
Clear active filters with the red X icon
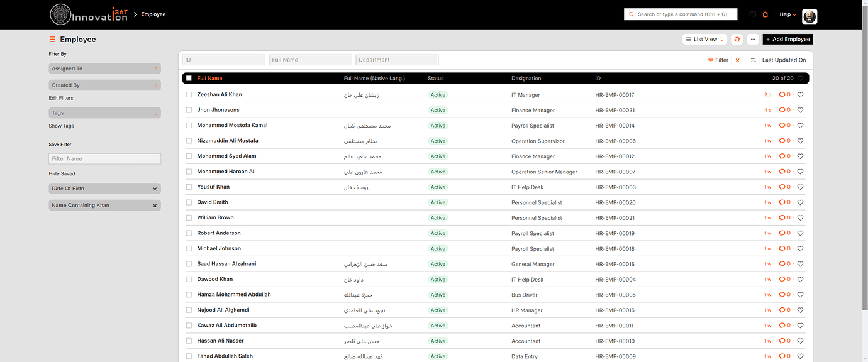click(737, 60)
